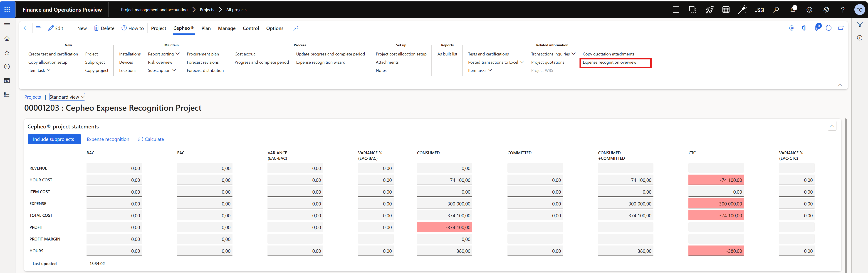This screenshot has width=868, height=273.
Task: Open the Office app icon in action bar
Action: 804,28
